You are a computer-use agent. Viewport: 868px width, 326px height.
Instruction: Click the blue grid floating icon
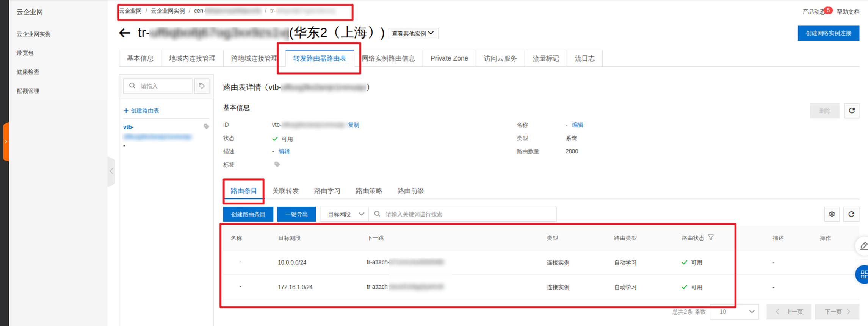pos(862,275)
